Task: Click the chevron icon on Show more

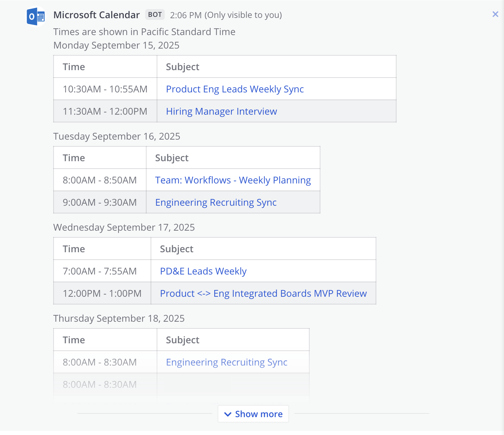Action: coord(227,414)
